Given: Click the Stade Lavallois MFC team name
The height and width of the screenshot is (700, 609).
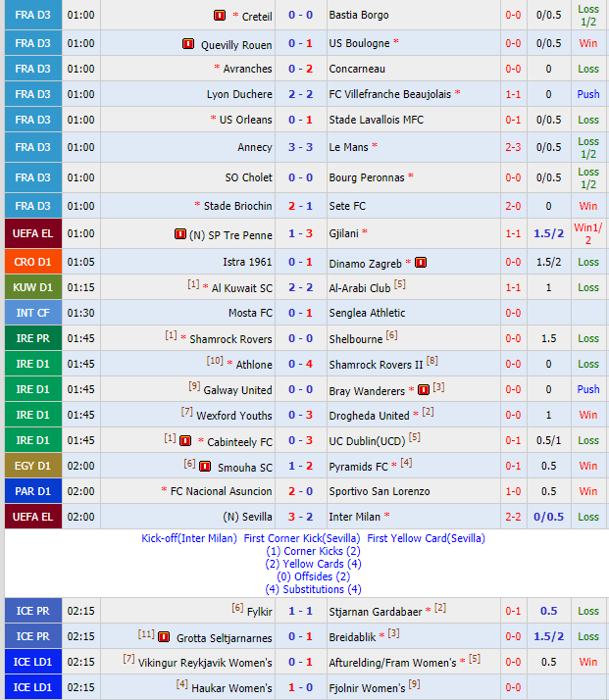Looking at the screenshot, I should [x=376, y=120].
